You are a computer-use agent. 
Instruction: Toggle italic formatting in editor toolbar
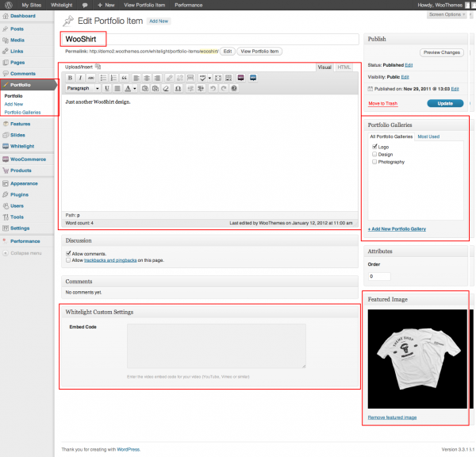[80, 78]
